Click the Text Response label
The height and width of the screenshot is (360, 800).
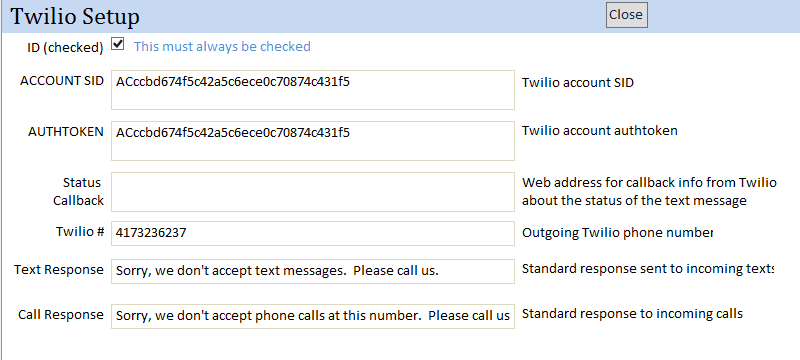59,270
